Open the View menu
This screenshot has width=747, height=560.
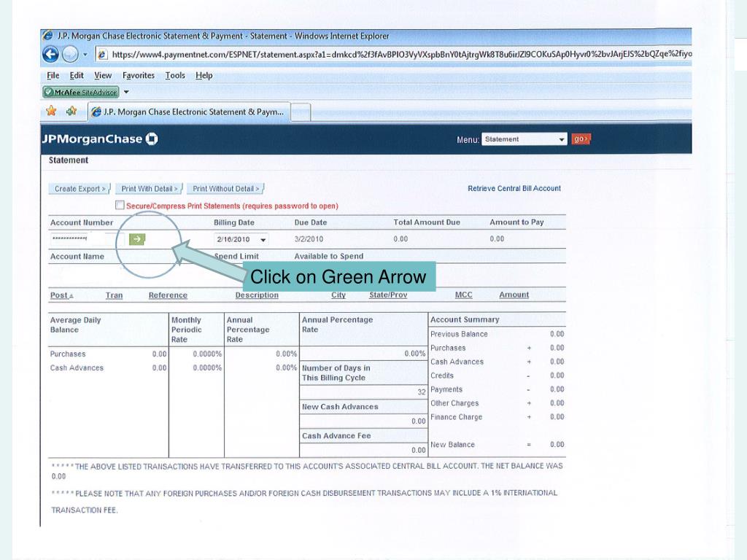102,75
